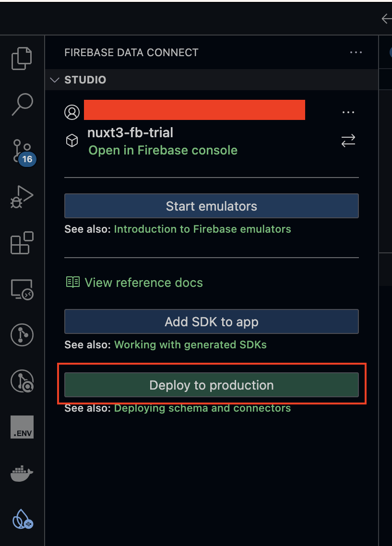Viewport: 392px width, 546px height.
Task: Open the Explorer view in the activity bar
Action: point(22,58)
